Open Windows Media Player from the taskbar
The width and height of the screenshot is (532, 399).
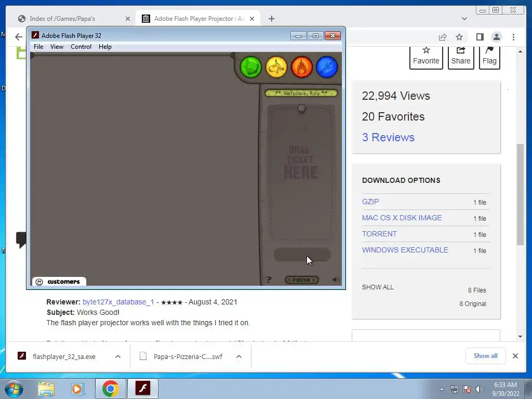click(x=77, y=389)
